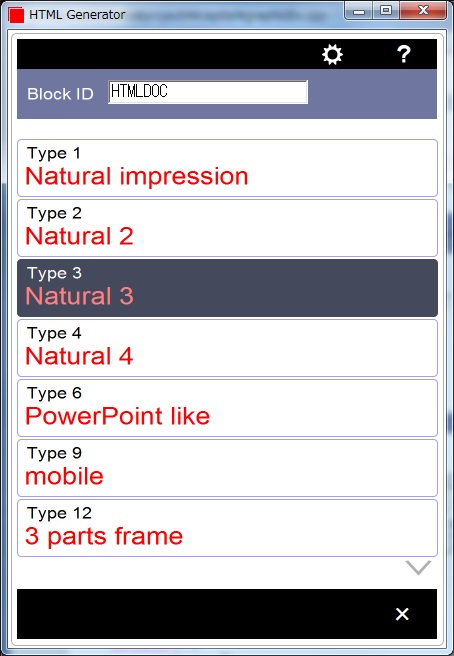Pick the Type 4 Natural 4 option

tap(227, 348)
